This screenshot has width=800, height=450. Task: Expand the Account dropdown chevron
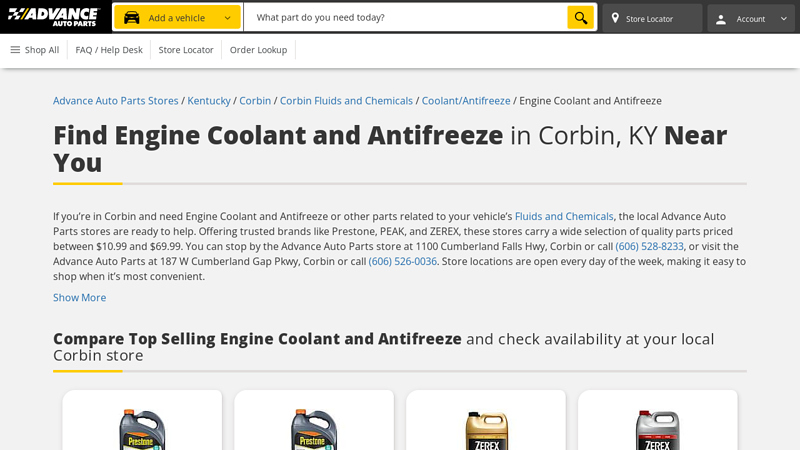coord(784,18)
